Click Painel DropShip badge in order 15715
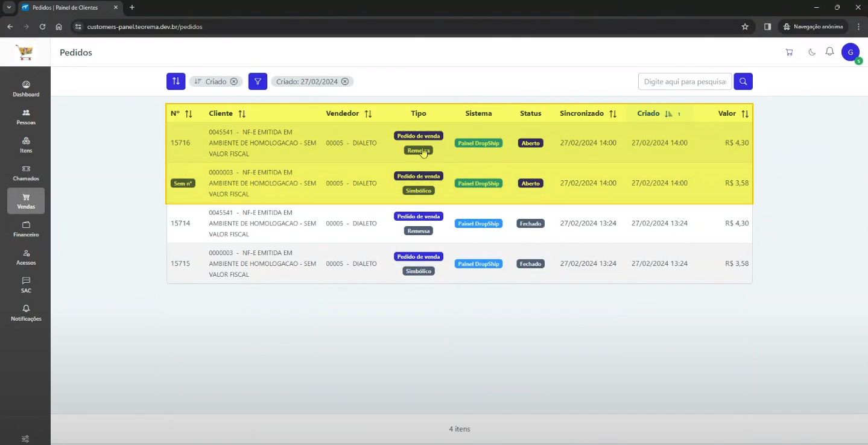The image size is (868, 445). (x=478, y=264)
